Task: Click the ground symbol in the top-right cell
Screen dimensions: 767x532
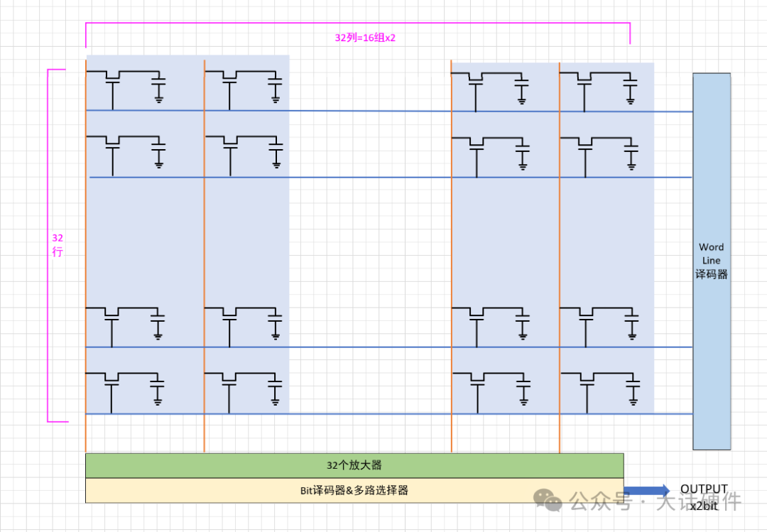Action: point(631,101)
